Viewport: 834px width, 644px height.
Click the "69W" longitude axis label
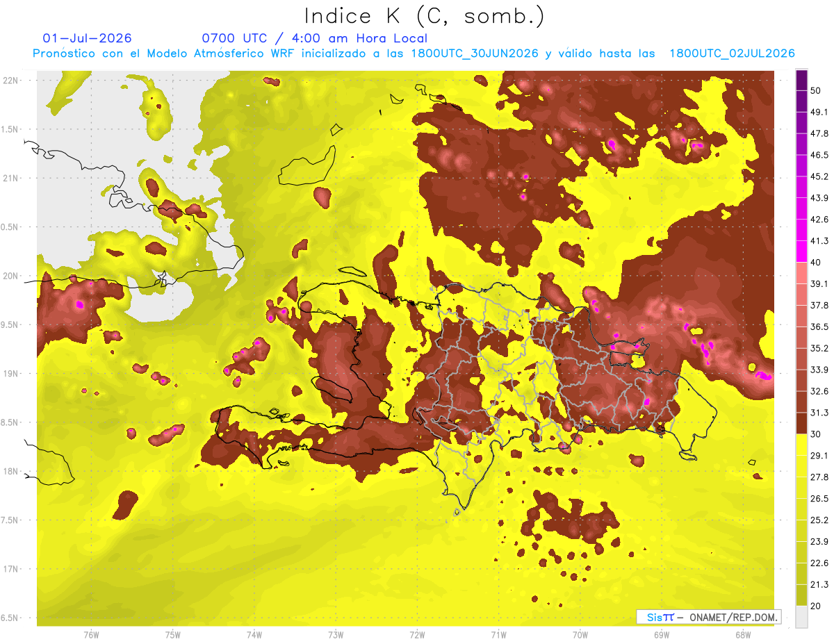662,635
